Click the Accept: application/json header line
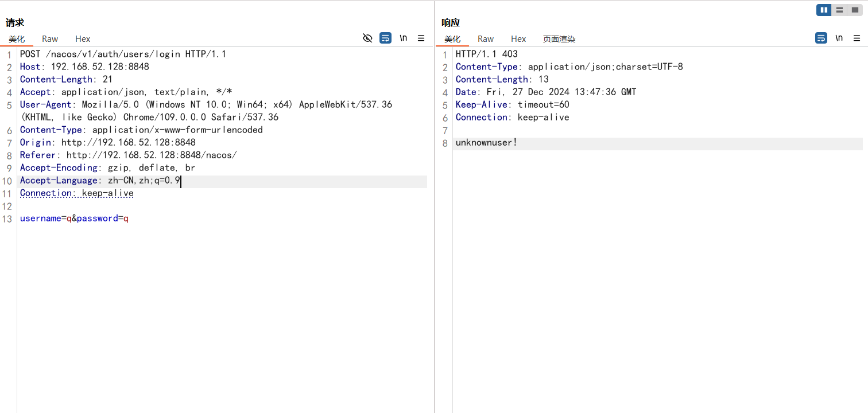 coord(126,92)
